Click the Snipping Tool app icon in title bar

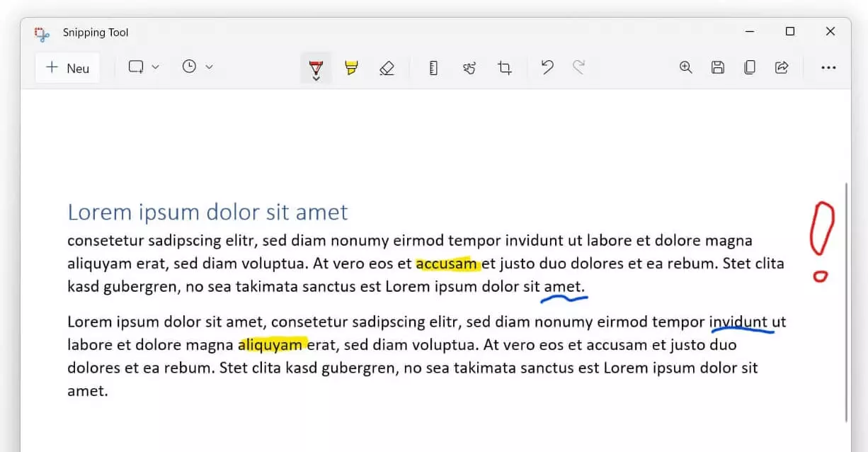click(43, 33)
